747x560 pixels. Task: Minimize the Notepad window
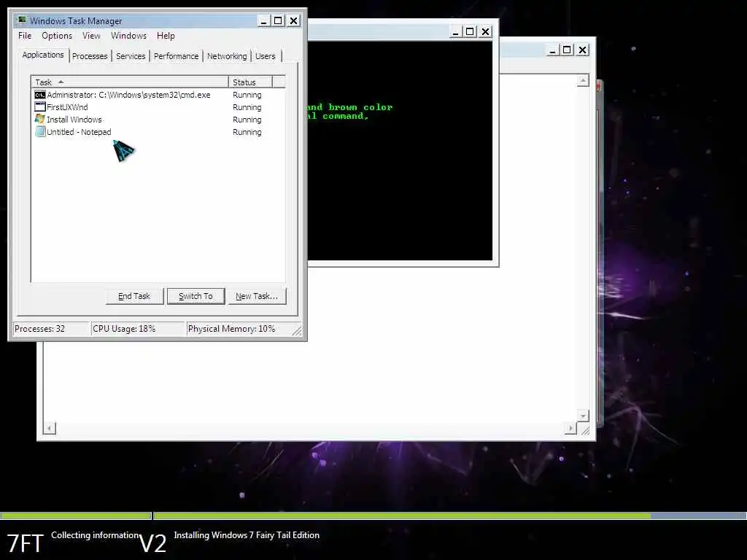[553, 50]
